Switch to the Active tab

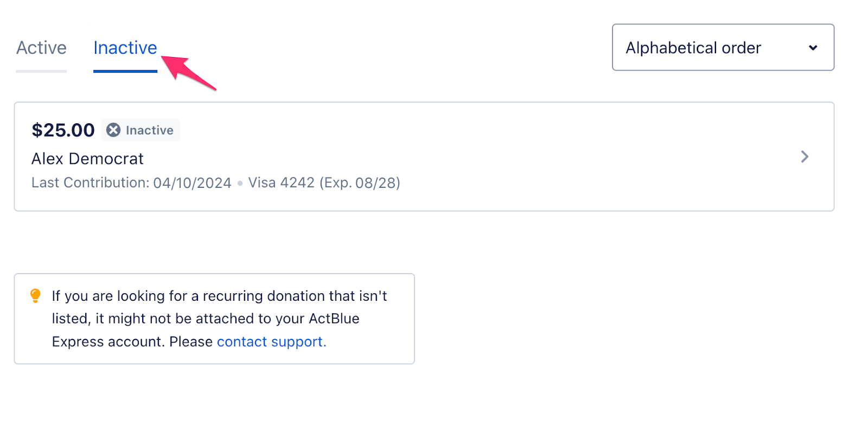pyautogui.click(x=41, y=48)
